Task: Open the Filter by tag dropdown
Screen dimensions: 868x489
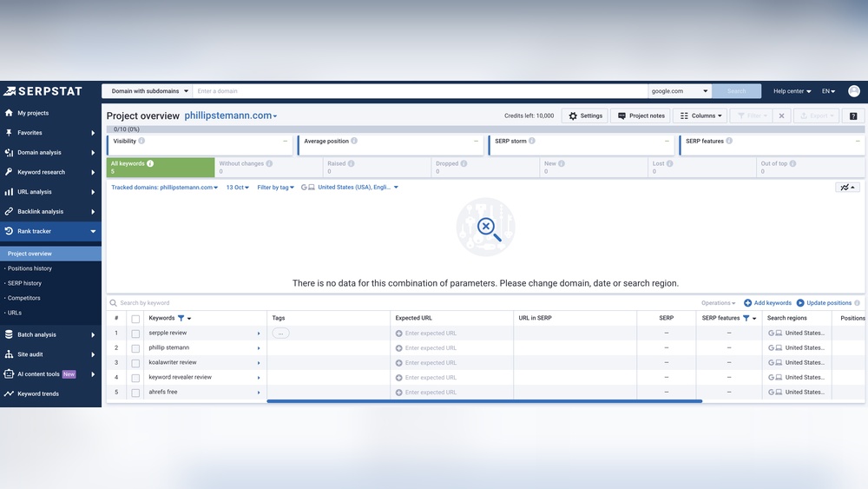Action: 276,188
